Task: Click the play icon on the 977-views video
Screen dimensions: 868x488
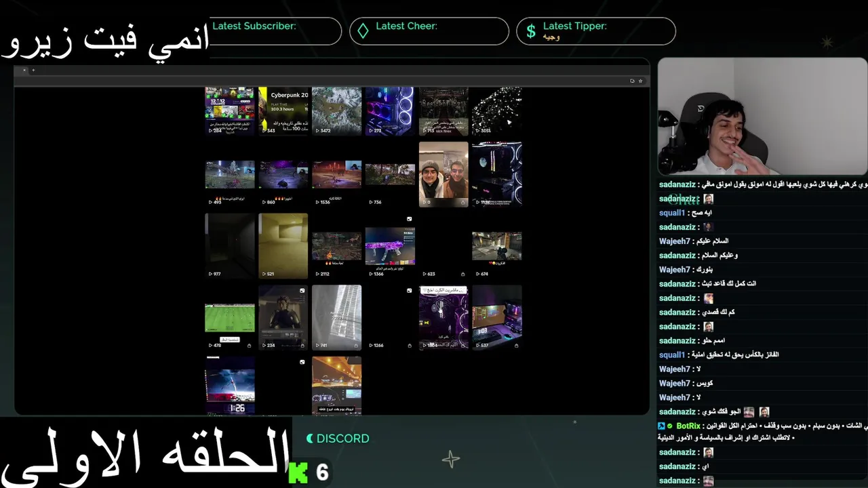Action: 210,274
